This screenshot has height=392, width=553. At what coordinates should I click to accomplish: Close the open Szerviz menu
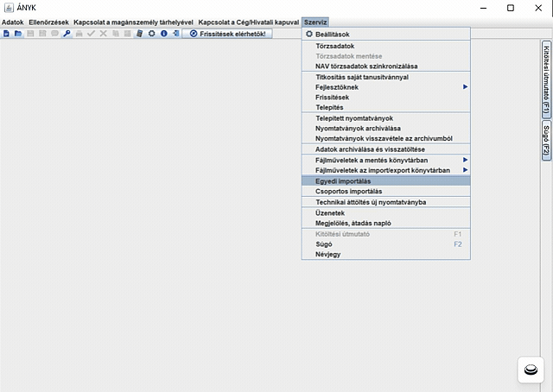[315, 22]
